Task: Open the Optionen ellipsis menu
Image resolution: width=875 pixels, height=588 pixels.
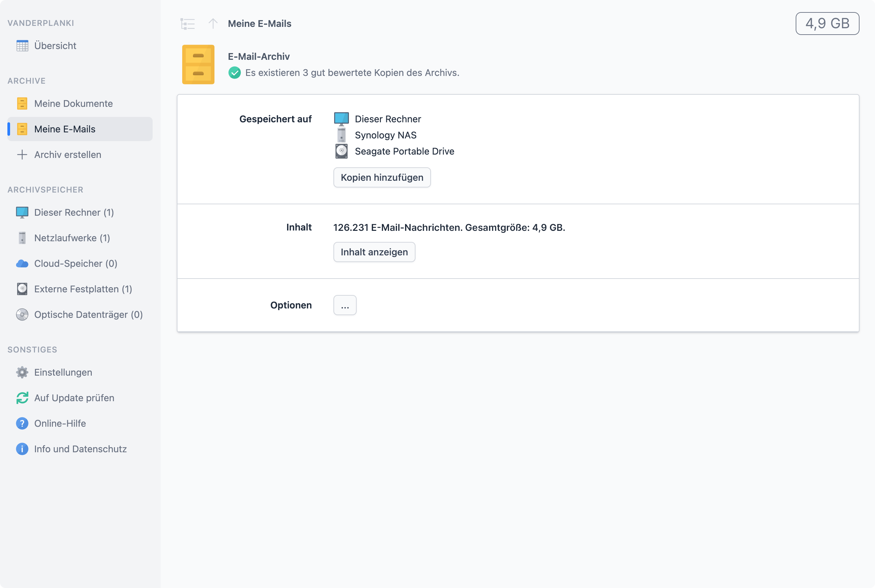Action: click(345, 305)
